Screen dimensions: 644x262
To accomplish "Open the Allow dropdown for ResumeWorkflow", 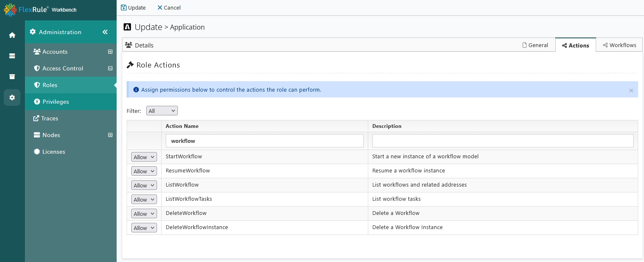I will (144, 171).
